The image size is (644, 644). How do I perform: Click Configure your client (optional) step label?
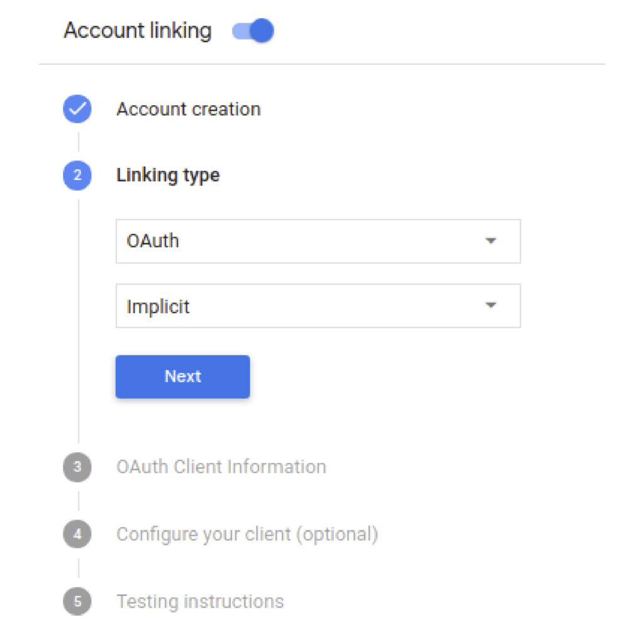pyautogui.click(x=247, y=533)
